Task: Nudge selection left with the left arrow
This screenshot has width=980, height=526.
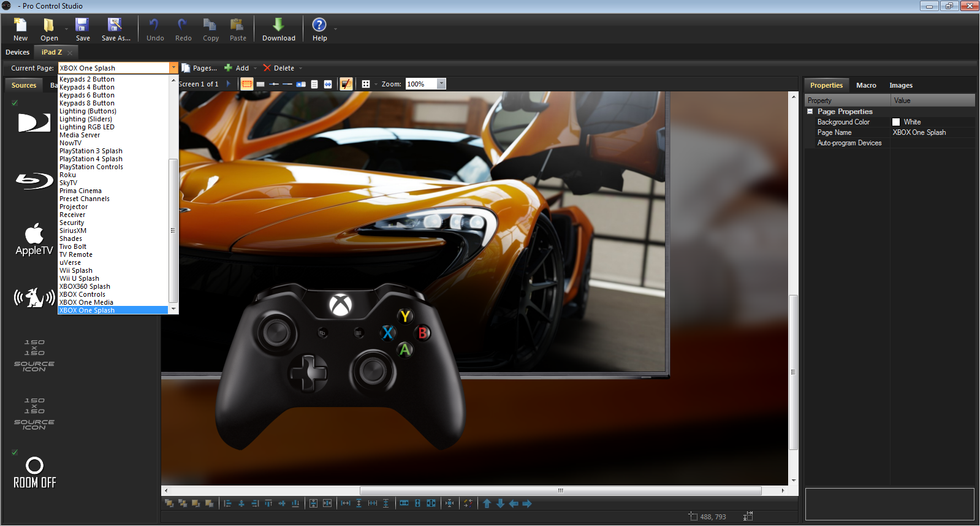Action: [x=514, y=503]
